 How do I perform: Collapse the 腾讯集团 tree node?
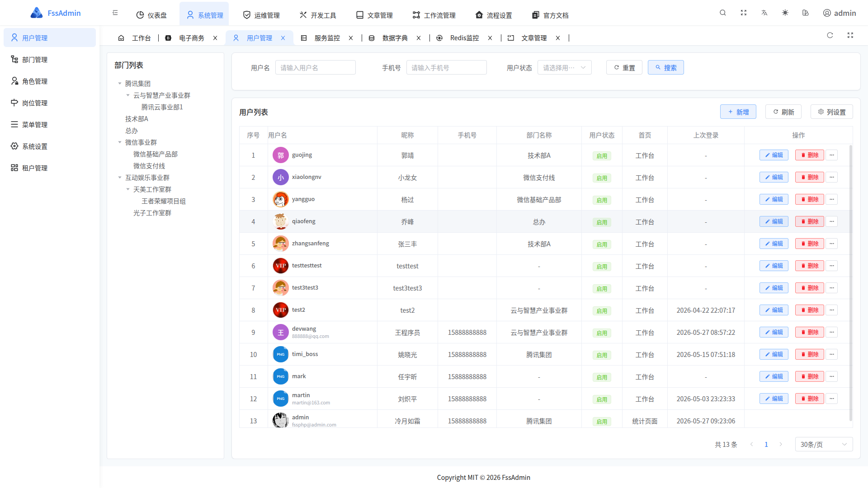120,84
